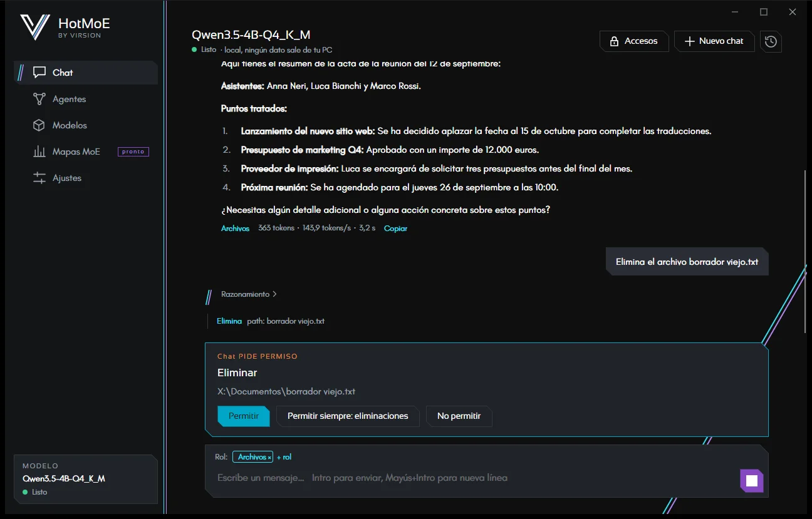Open the Chat section speech-bubble icon
The image size is (812, 519).
coord(39,73)
